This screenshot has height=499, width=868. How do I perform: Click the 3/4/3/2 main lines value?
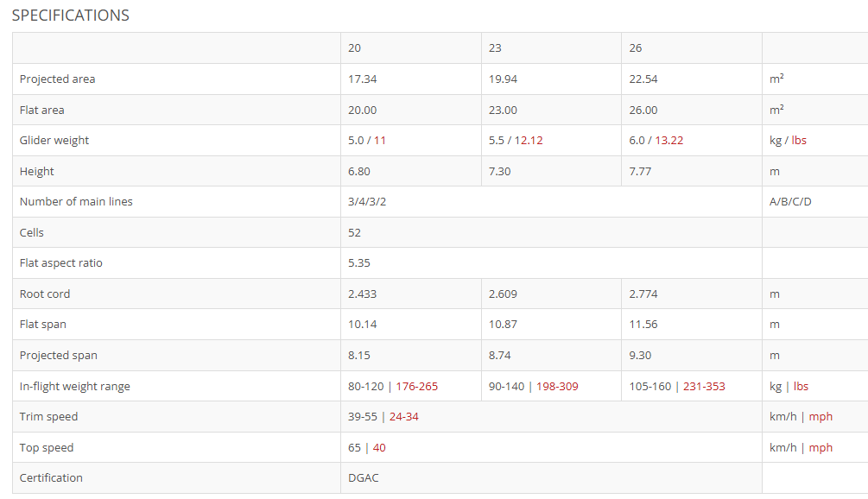[x=367, y=202]
